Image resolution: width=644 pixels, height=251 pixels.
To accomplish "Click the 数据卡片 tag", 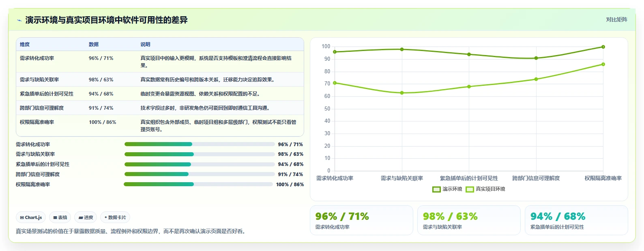I will [x=115, y=217].
